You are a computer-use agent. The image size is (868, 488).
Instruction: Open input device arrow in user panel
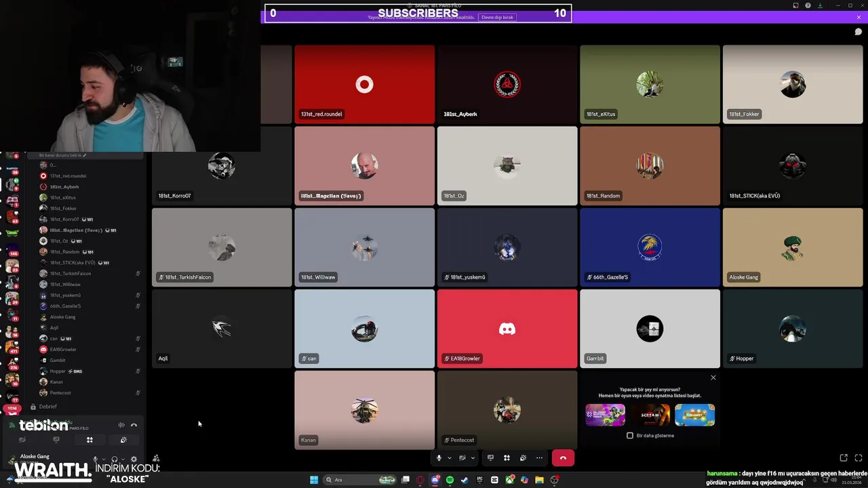click(104, 460)
